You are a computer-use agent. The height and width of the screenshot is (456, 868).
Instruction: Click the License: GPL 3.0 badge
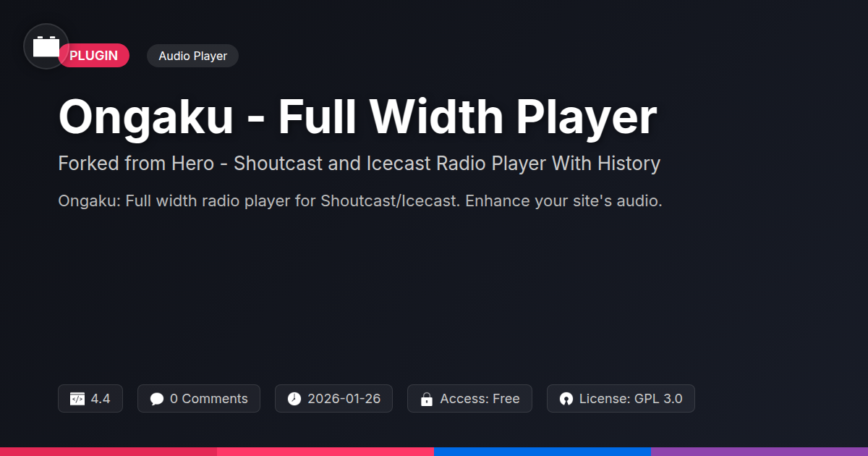pyautogui.click(x=621, y=399)
